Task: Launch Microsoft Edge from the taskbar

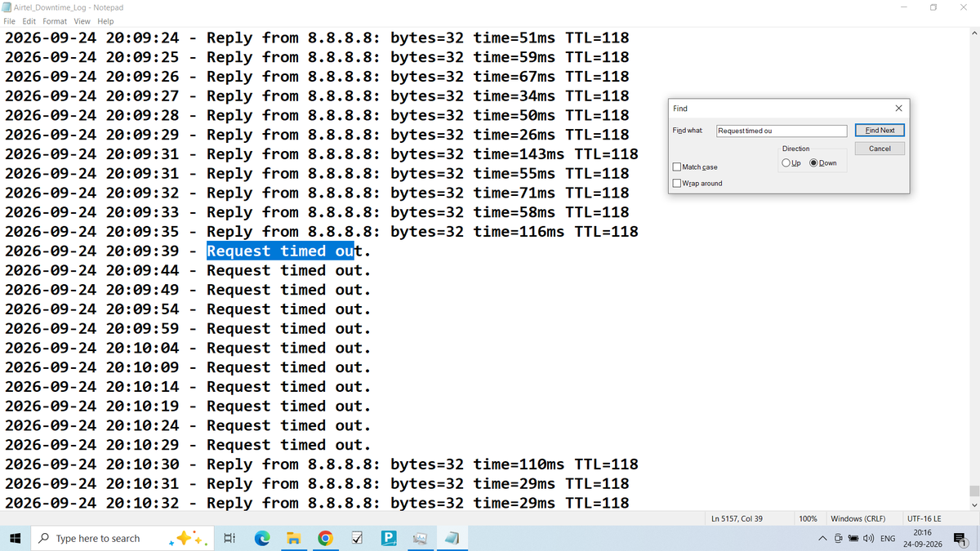Action: (x=262, y=539)
